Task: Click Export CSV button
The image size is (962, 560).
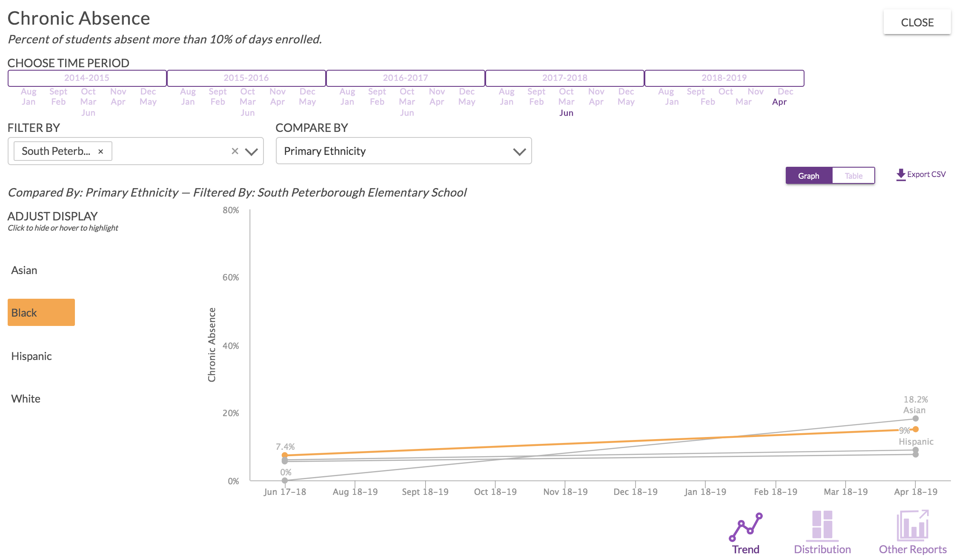Action: (923, 174)
